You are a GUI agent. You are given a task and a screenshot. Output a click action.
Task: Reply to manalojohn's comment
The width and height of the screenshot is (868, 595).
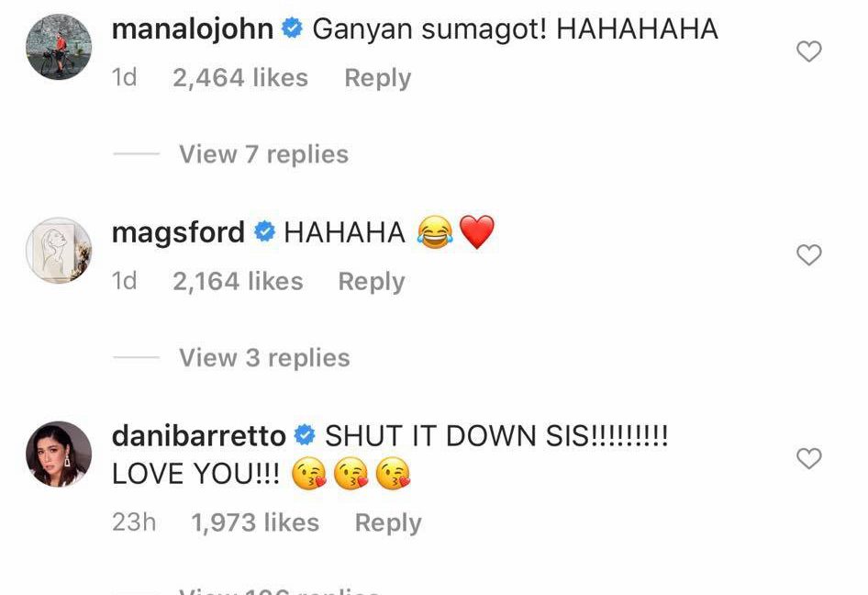377,77
